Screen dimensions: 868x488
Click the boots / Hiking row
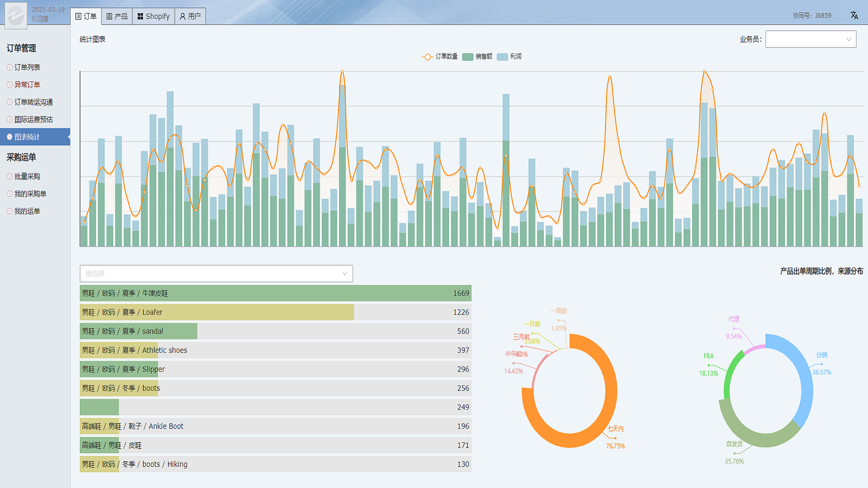(276, 464)
